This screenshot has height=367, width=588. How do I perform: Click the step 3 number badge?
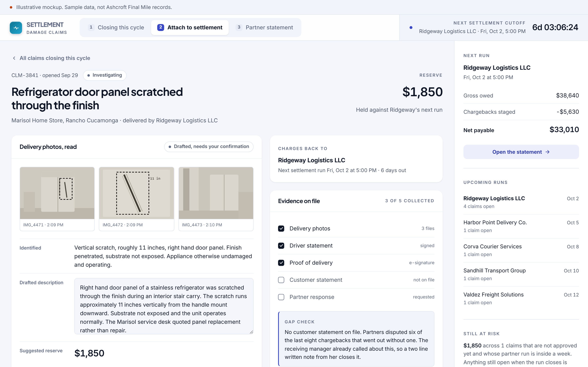(239, 28)
